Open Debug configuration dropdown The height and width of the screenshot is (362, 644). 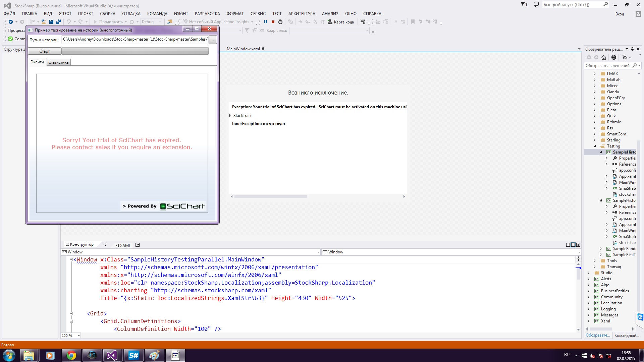coord(160,22)
